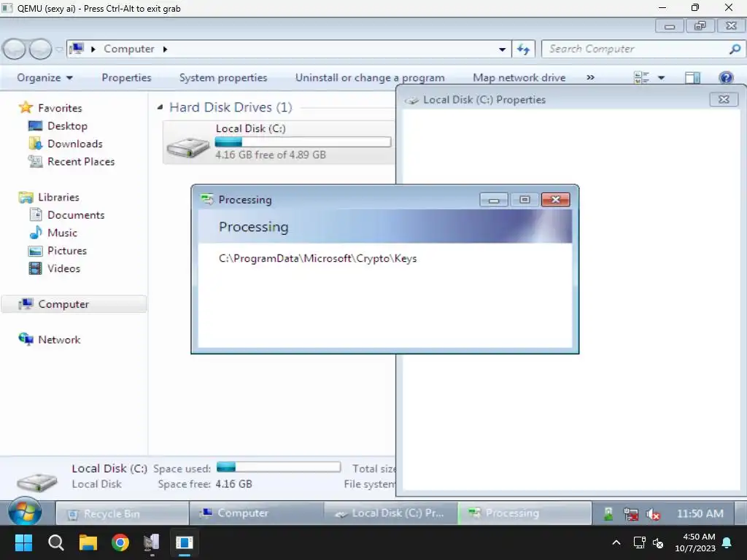
Task: Click the guest clock showing 11:50 AM
Action: (x=700, y=514)
